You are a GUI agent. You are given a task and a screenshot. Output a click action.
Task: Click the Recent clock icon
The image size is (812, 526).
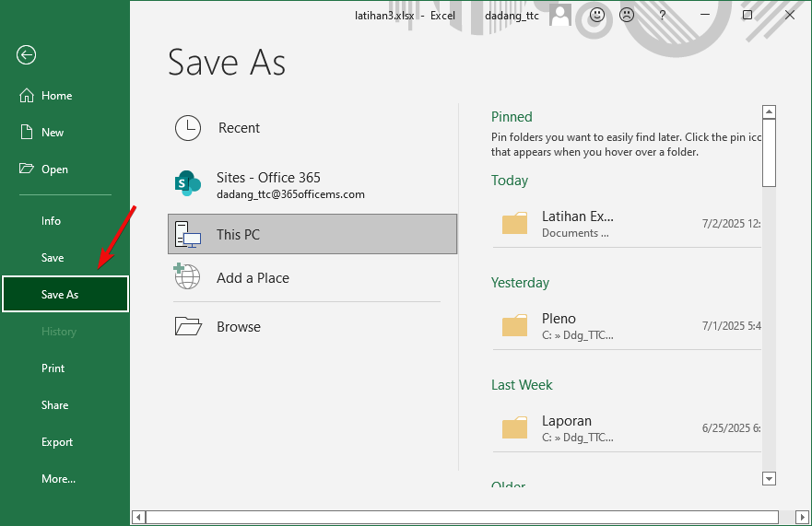(188, 128)
